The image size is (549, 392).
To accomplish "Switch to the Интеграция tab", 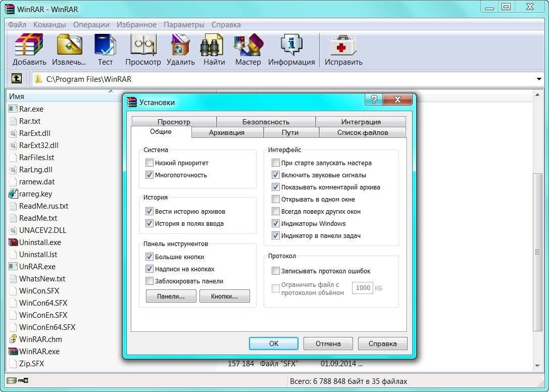I will coord(361,122).
